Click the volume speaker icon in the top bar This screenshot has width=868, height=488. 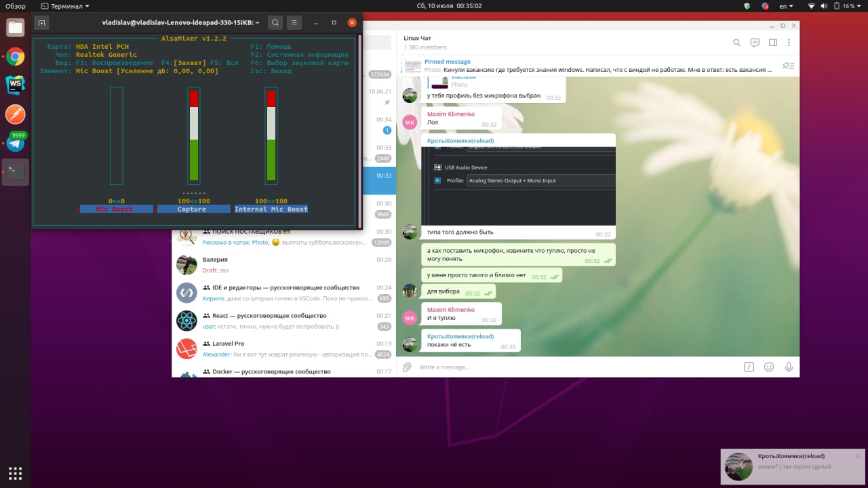(x=825, y=5)
